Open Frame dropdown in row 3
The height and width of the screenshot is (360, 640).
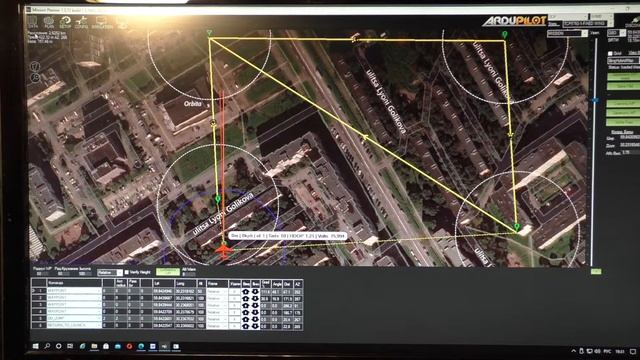(217, 305)
